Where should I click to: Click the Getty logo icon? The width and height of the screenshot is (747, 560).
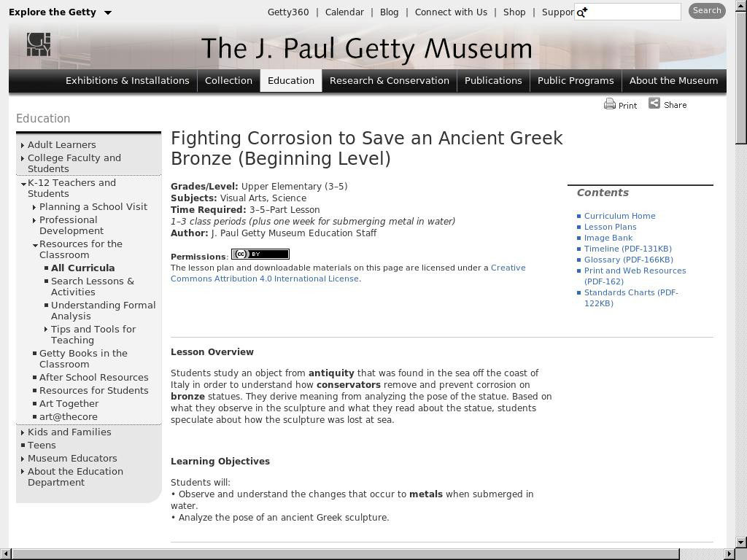coord(39,44)
